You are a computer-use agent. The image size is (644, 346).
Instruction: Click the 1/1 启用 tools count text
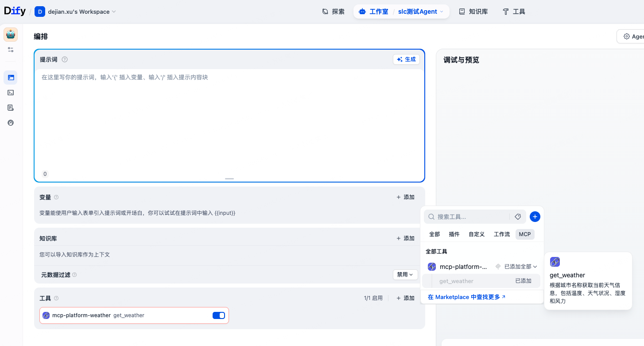[x=373, y=298]
